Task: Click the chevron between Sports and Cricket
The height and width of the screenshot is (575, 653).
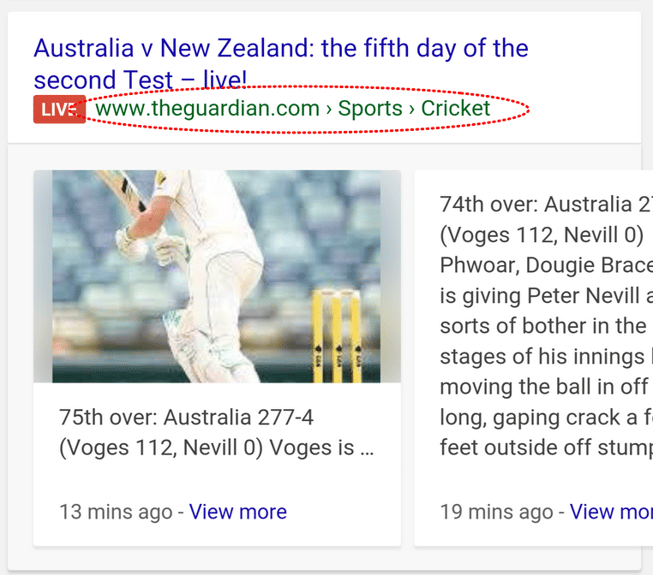Action: pyautogui.click(x=411, y=109)
